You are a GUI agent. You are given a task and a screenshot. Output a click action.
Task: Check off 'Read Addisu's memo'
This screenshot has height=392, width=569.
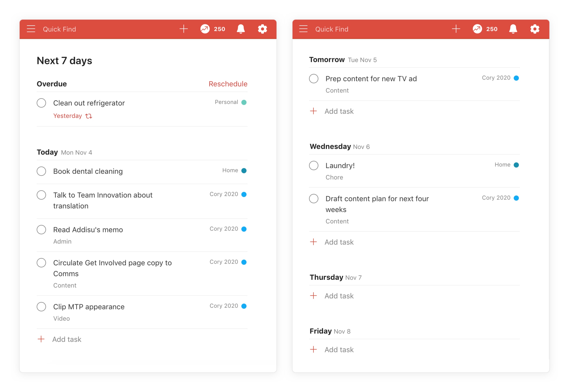(x=41, y=230)
